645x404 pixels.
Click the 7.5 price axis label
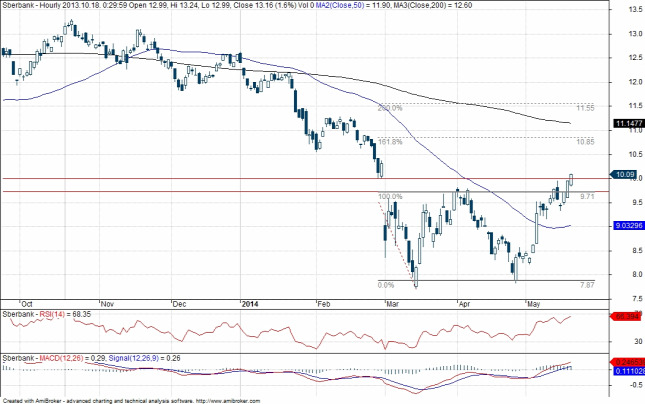[636, 298]
